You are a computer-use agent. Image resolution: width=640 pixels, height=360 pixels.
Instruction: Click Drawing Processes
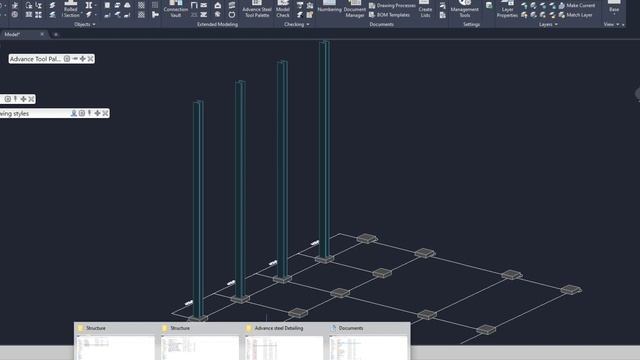(x=392, y=6)
